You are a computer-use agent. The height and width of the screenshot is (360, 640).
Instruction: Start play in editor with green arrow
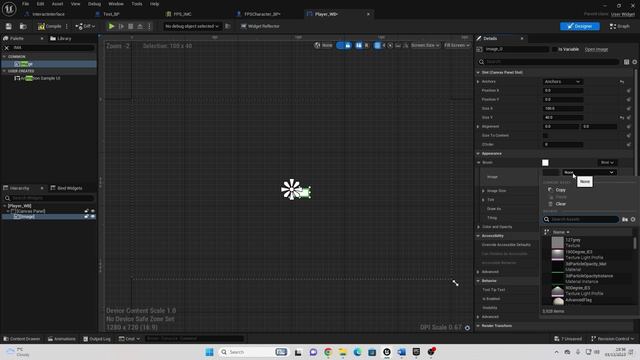pos(111,26)
